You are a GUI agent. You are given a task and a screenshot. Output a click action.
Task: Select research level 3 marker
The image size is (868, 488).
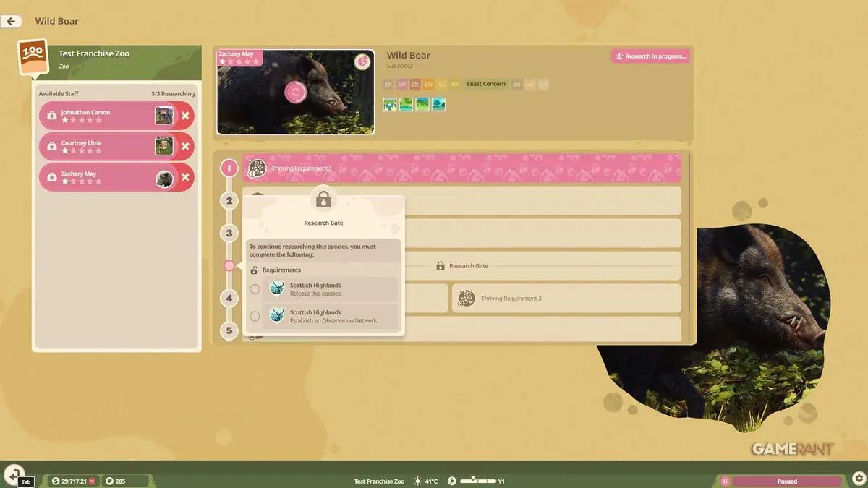point(229,233)
